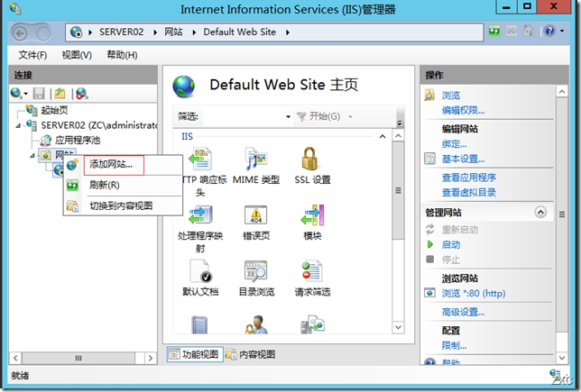Open the 默认文档 feature icon

point(200,271)
